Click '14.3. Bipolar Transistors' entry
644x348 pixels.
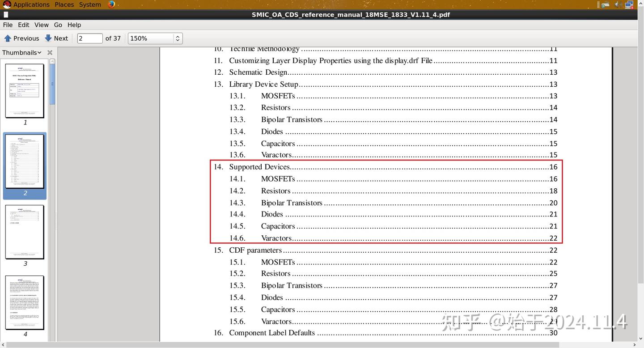(394, 203)
